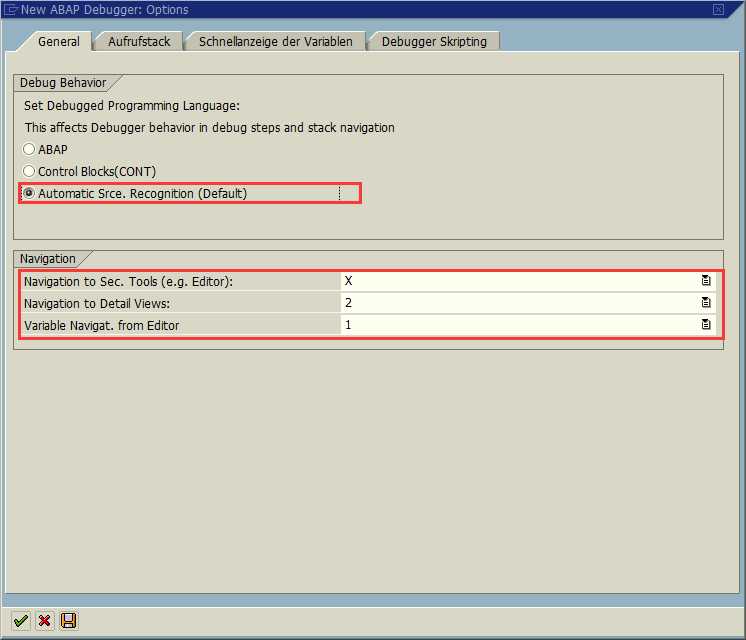Open value list for Navigation to Sec. Tools
The height and width of the screenshot is (640, 746).
tap(706, 281)
